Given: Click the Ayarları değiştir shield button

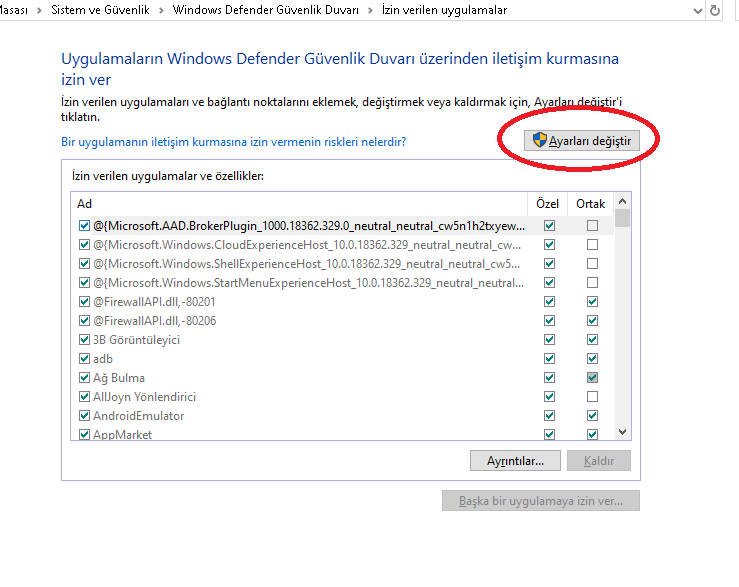Looking at the screenshot, I should (x=582, y=141).
